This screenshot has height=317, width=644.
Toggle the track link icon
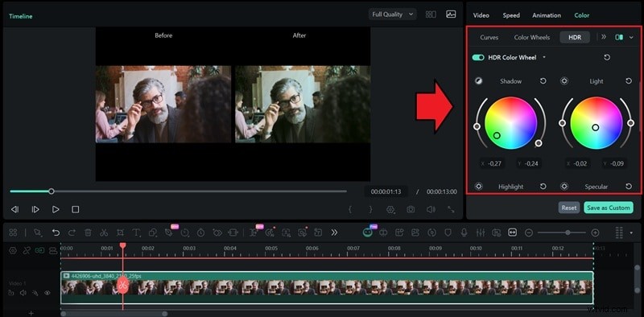[x=27, y=250]
